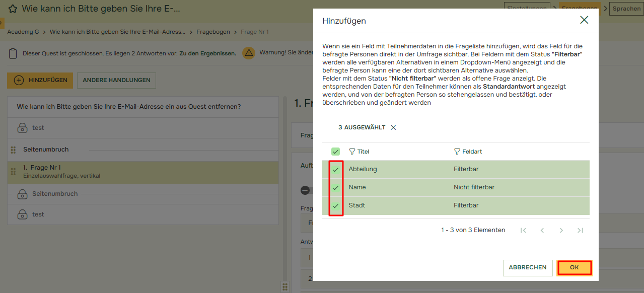Uncheck the Abteilung checkbox
644x293 pixels.
[x=335, y=170]
